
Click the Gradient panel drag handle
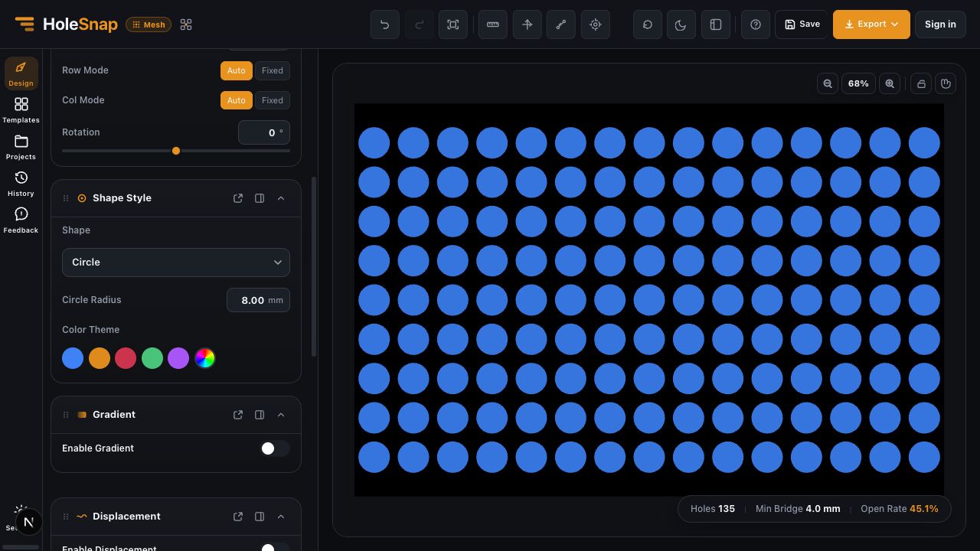66,415
